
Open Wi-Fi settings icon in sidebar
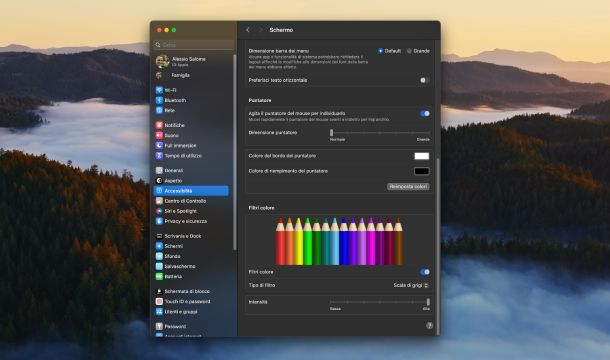click(159, 90)
